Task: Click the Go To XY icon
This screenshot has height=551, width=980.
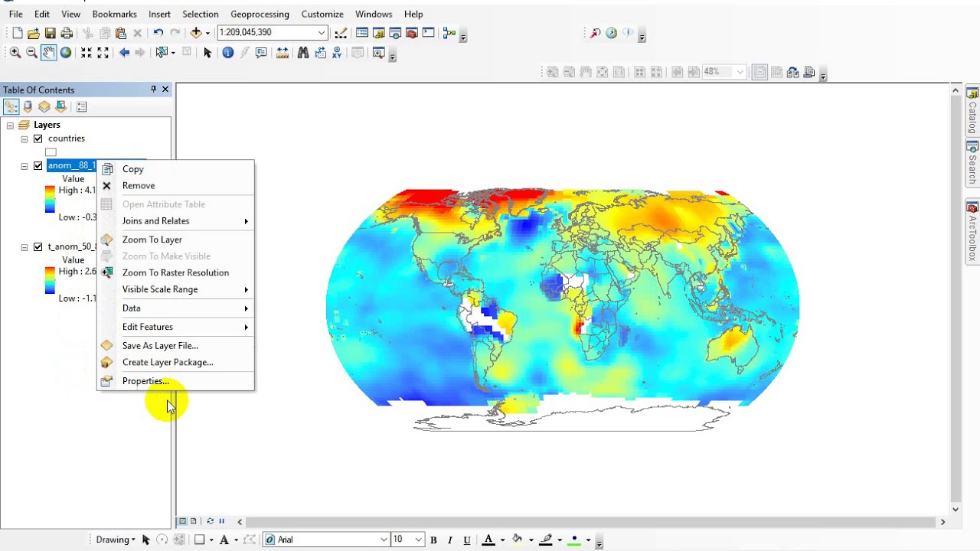Action: [x=337, y=53]
